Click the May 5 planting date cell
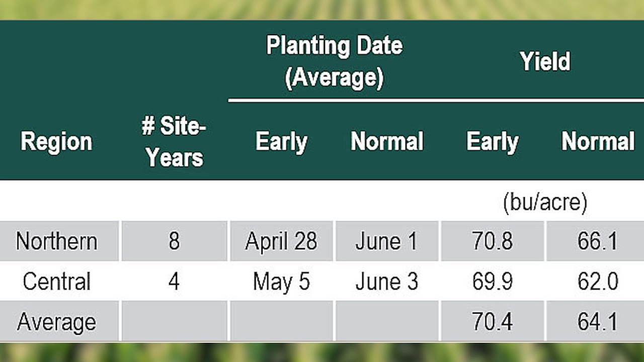Viewport: 644px width, 362px height. (281, 282)
